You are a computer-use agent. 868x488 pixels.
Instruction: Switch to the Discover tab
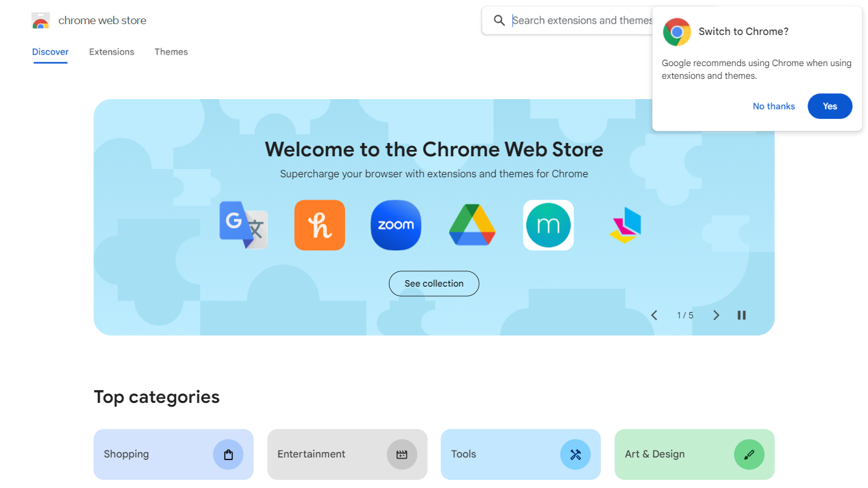[50, 52]
